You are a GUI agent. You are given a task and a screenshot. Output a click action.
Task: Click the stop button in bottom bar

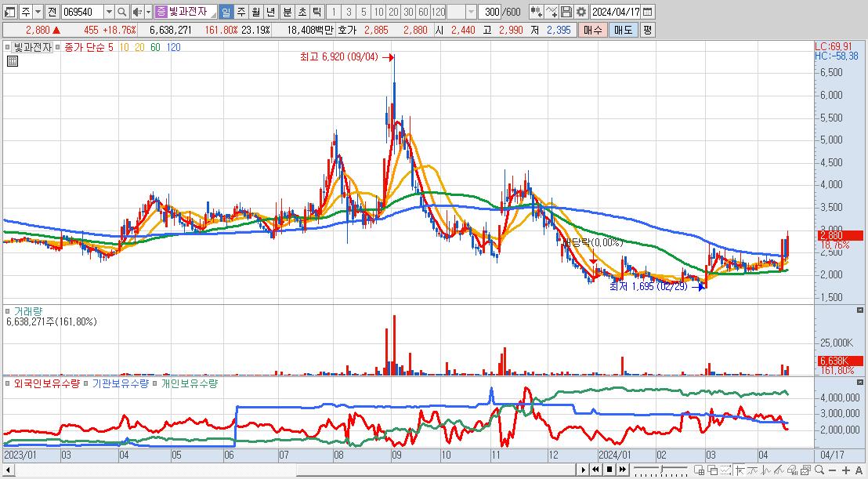coord(609,470)
